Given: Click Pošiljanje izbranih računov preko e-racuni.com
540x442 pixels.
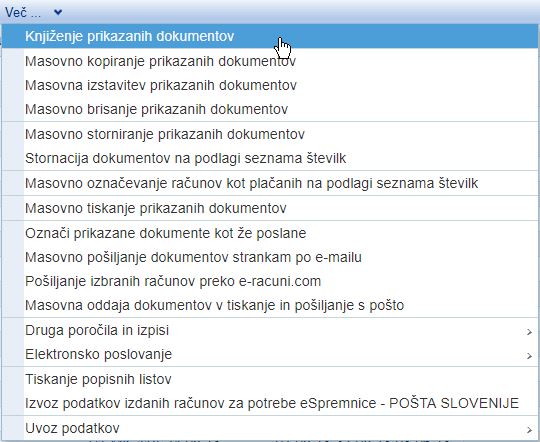Looking at the screenshot, I should tap(270, 281).
